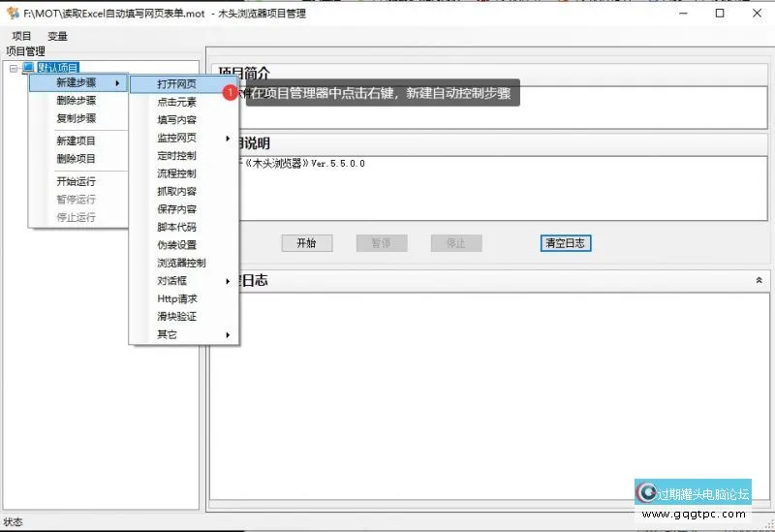
Task: Collapse the 默认项目 tree node
Action: click(x=14, y=68)
